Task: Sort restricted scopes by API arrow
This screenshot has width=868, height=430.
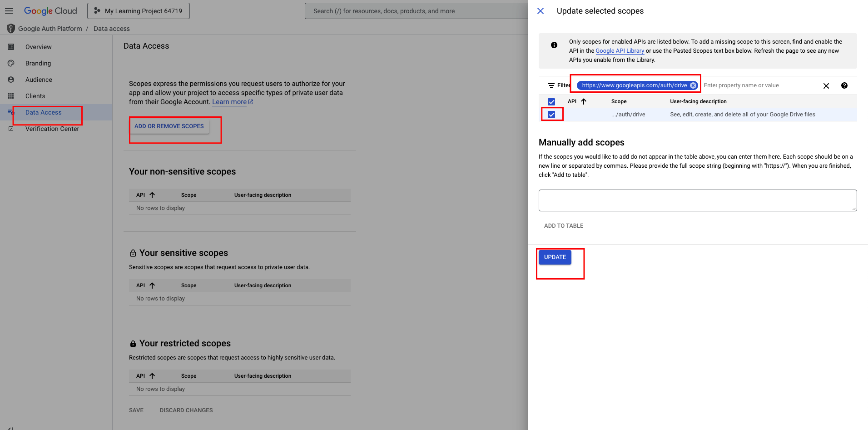Action: (x=152, y=376)
